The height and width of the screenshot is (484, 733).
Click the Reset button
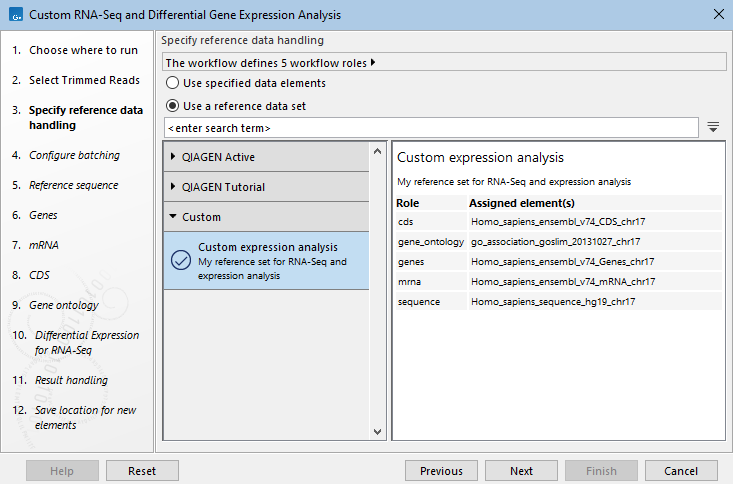click(142, 471)
